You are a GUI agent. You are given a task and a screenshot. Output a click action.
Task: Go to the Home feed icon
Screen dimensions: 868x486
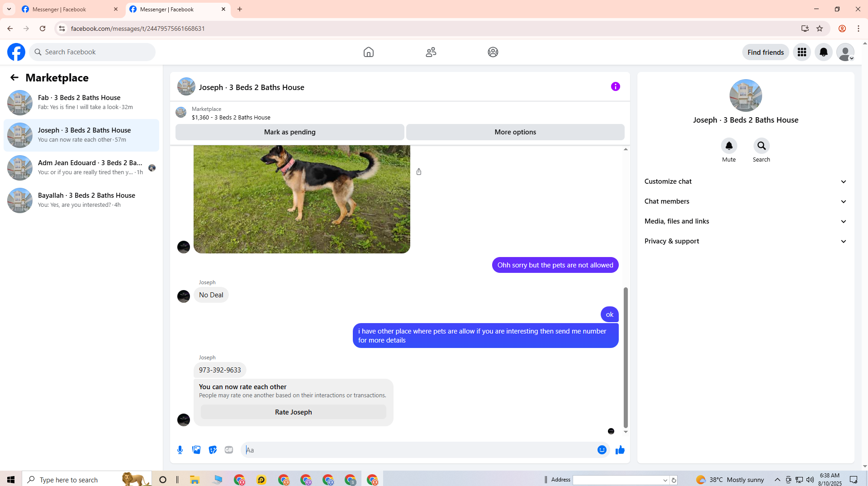tap(369, 52)
